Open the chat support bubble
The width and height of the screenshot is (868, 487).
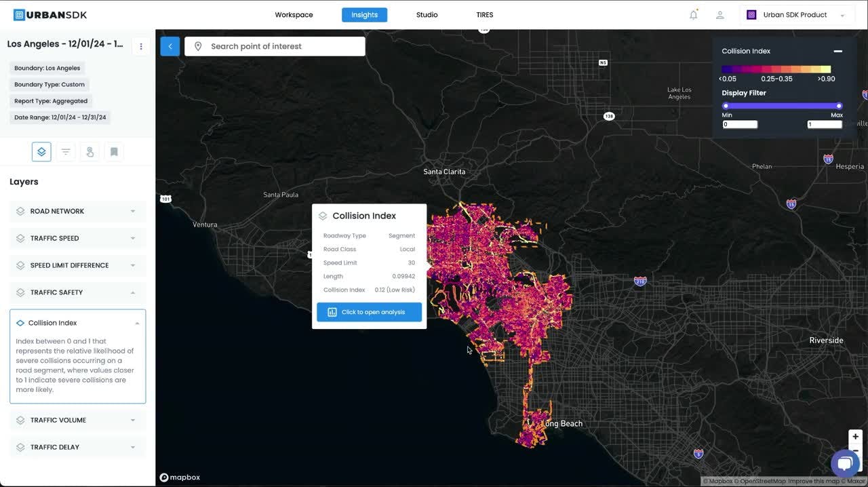coord(844,463)
